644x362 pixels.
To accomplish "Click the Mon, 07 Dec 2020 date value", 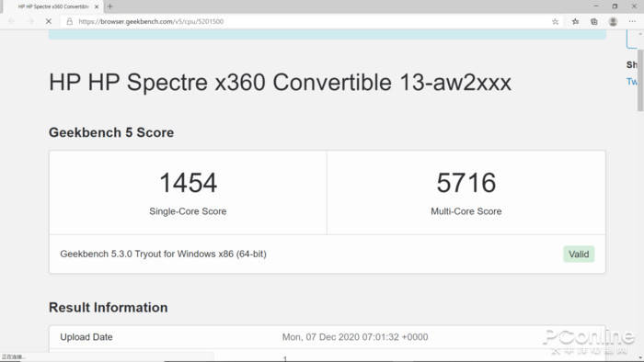I will [x=355, y=337].
